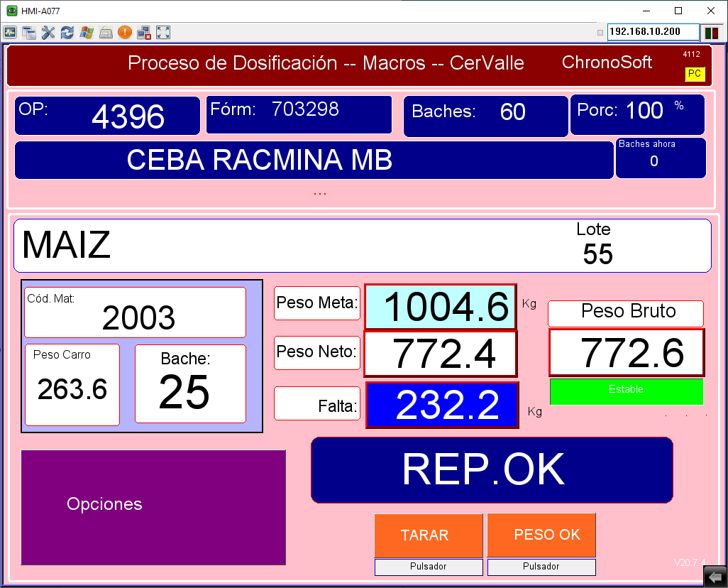This screenshot has width=728, height=588.
Task: Click the Peso Bruto label
Action: coord(626,313)
